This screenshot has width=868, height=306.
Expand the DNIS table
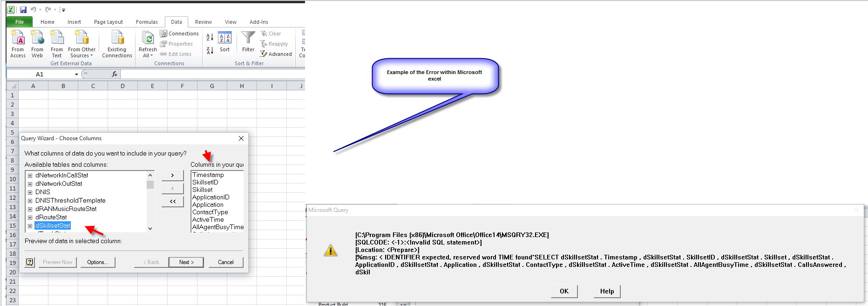pyautogui.click(x=30, y=192)
